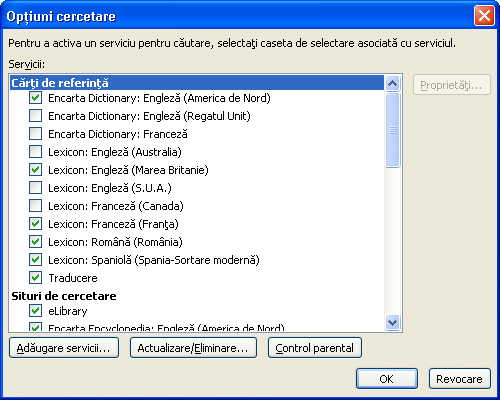Enable Lexicon: Franceză (Canada) service
This screenshot has width=500, height=400.
point(35,206)
